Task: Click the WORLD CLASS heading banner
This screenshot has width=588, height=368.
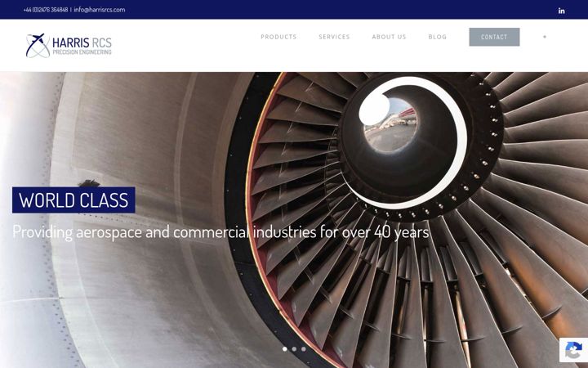Action: click(x=73, y=200)
